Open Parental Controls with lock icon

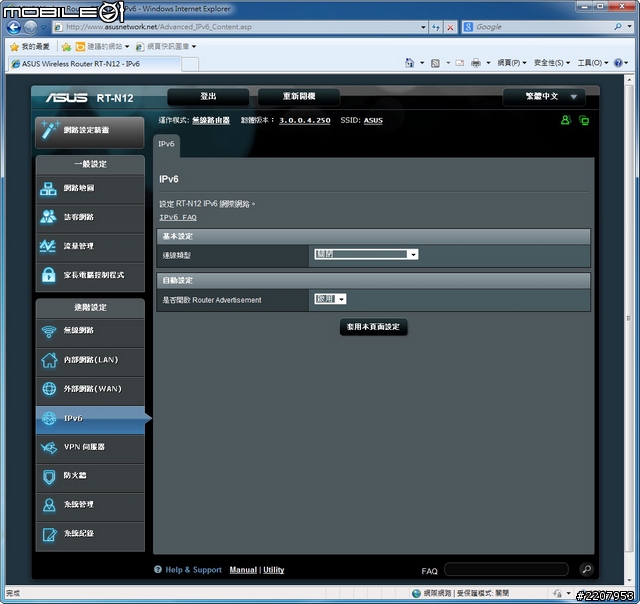[x=90, y=275]
